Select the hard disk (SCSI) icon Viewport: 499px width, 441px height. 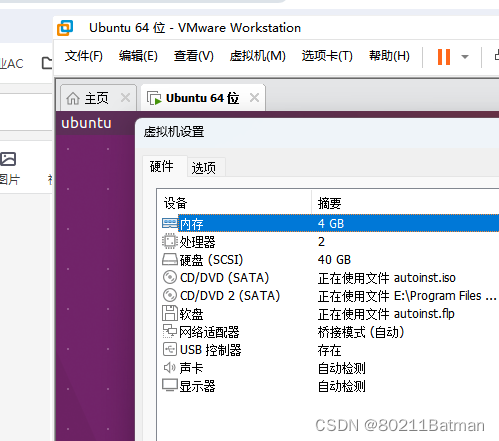tap(170, 259)
